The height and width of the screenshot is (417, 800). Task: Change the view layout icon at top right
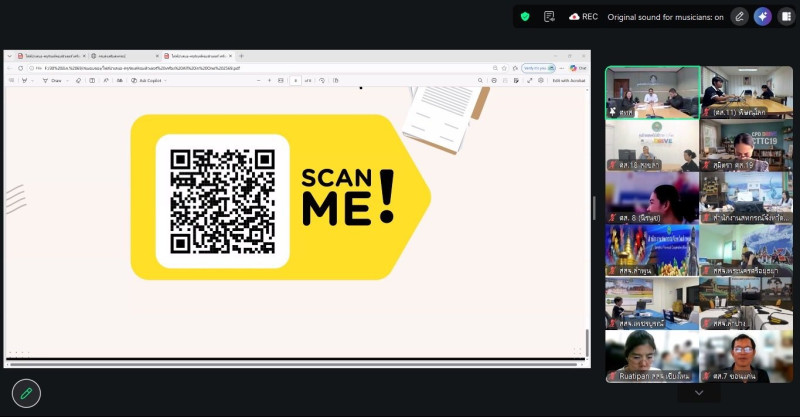tap(786, 16)
